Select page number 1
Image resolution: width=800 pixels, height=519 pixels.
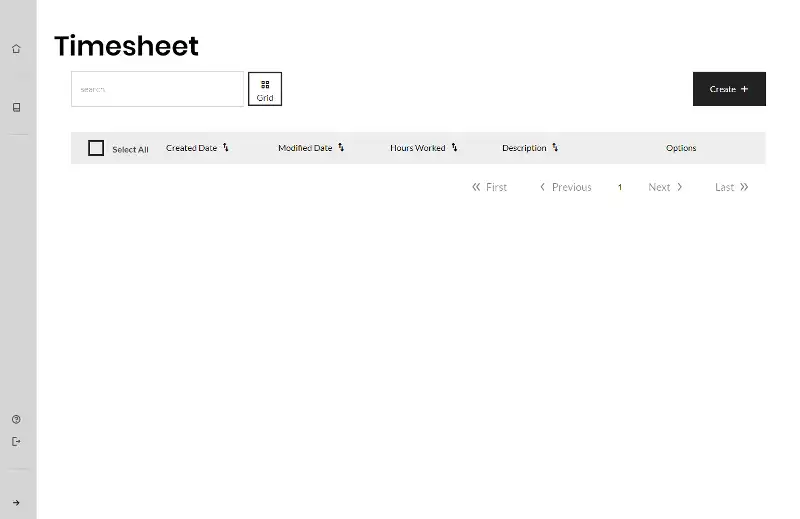point(620,187)
